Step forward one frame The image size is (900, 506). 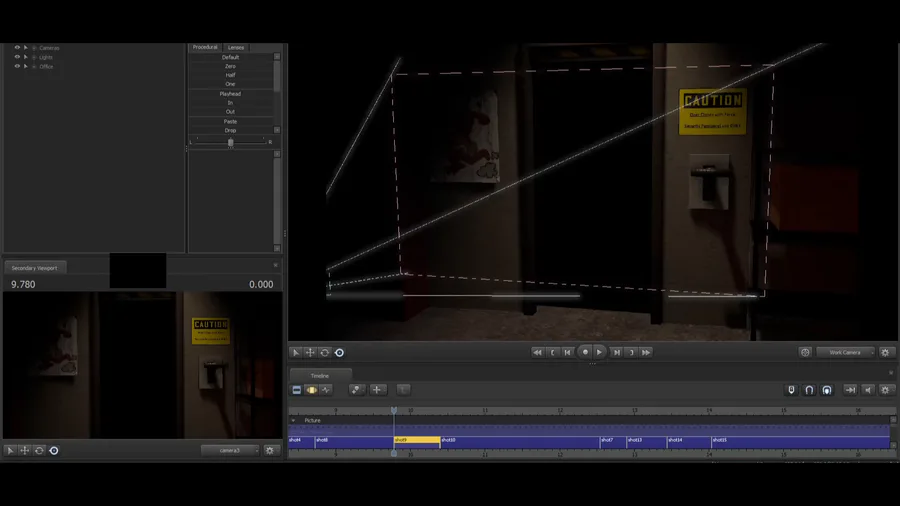tap(616, 352)
